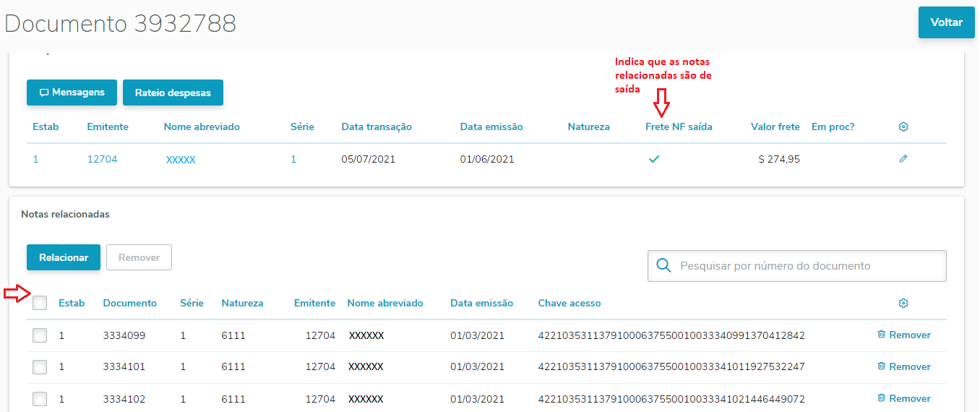Screen dimensions: 980x412
Task: Click Data transação column header
Action: pos(377,126)
